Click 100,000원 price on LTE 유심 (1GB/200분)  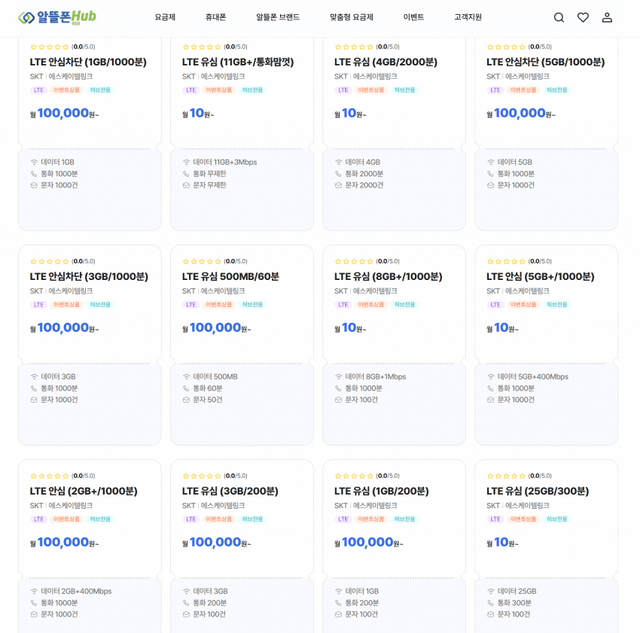pos(368,542)
